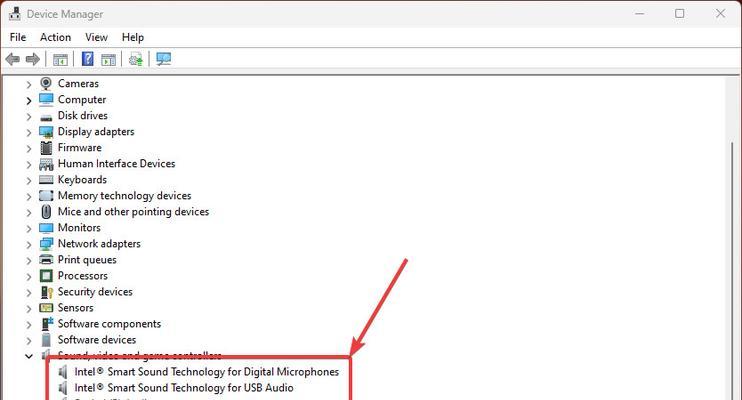Click the Network adapters icon

46,244
